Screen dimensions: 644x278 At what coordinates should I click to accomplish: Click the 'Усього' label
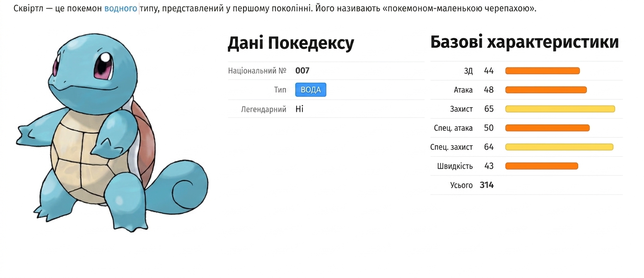(x=461, y=185)
